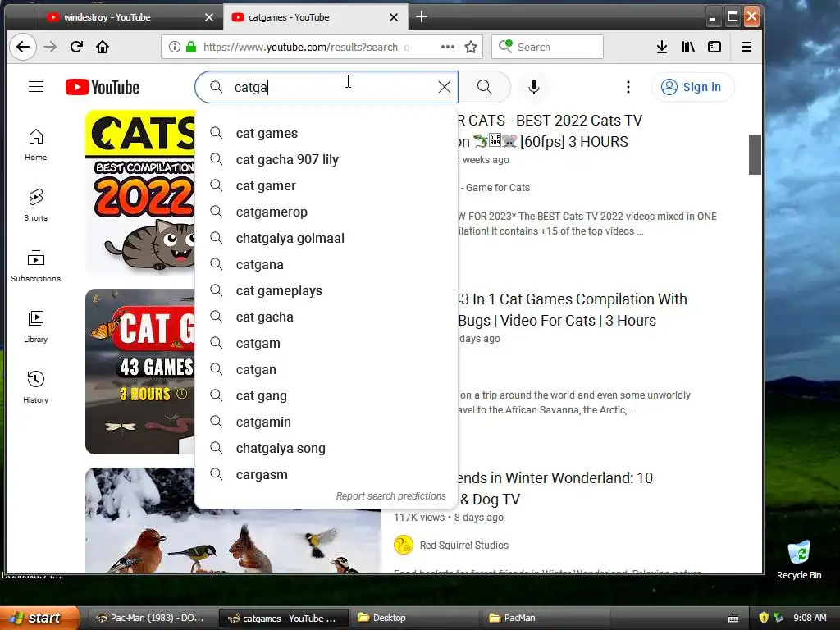Screen dimensions: 840x630
Task: Switch to Pac-Man (1983) taskbar item
Action: (152, 619)
